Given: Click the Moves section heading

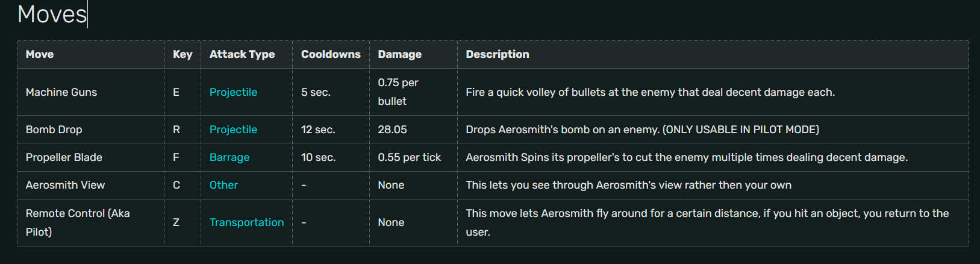Looking at the screenshot, I should tap(52, 14).
